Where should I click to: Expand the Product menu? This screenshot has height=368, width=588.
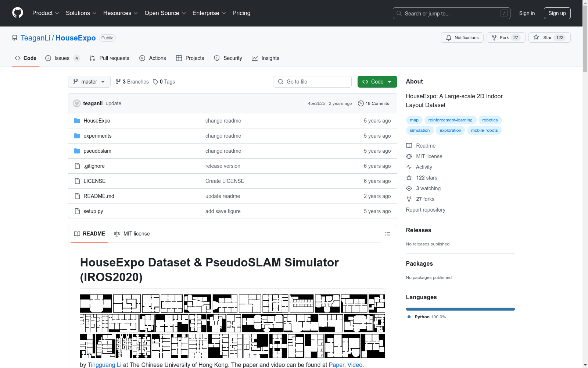(46, 13)
